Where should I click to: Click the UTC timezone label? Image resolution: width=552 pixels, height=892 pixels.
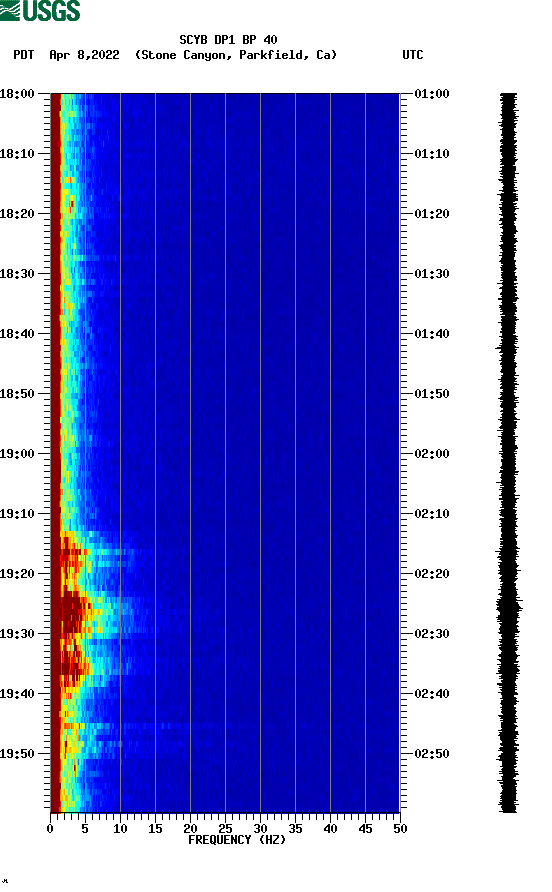click(x=413, y=55)
